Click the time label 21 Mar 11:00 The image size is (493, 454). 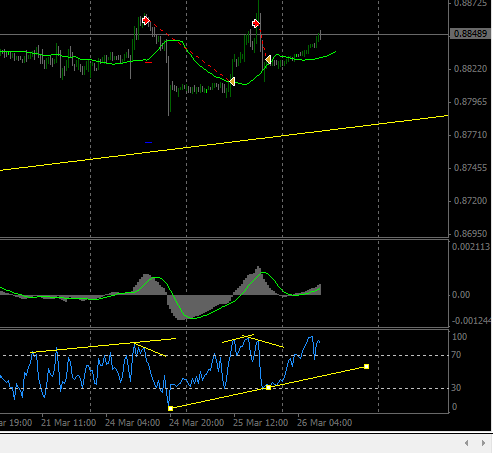(x=69, y=423)
